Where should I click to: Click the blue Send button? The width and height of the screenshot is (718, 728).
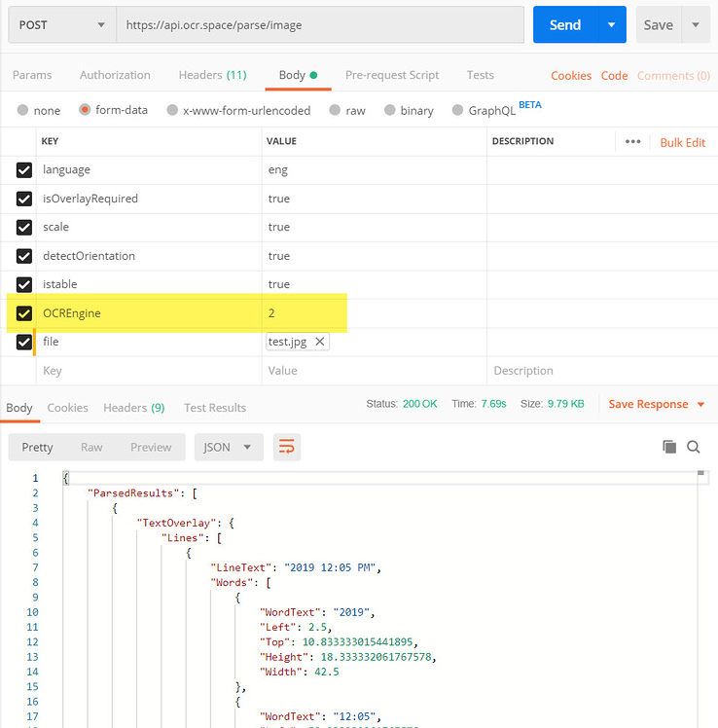tap(565, 25)
